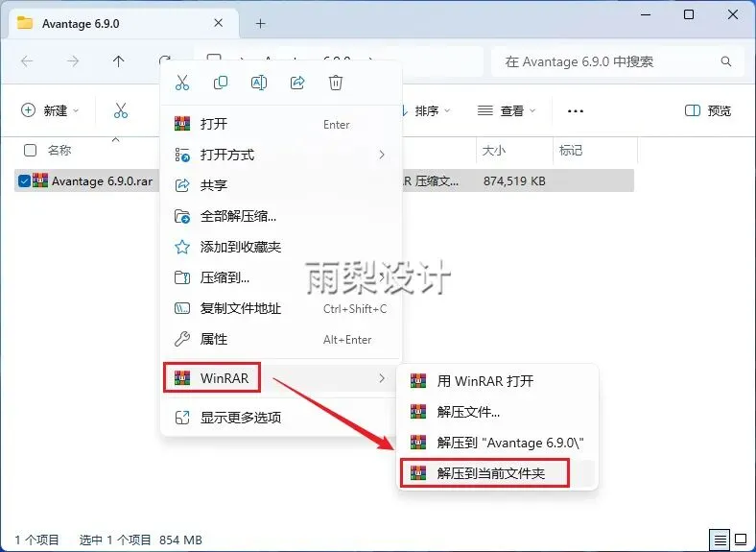Select the Avantage 6.9.0 tab
This screenshot has height=552, width=756.
coord(123,24)
